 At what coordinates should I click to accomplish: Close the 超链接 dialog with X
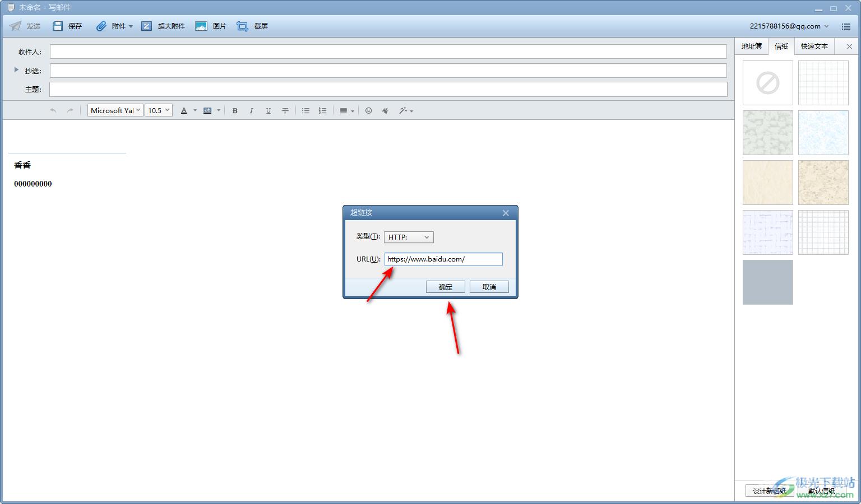pyautogui.click(x=506, y=213)
